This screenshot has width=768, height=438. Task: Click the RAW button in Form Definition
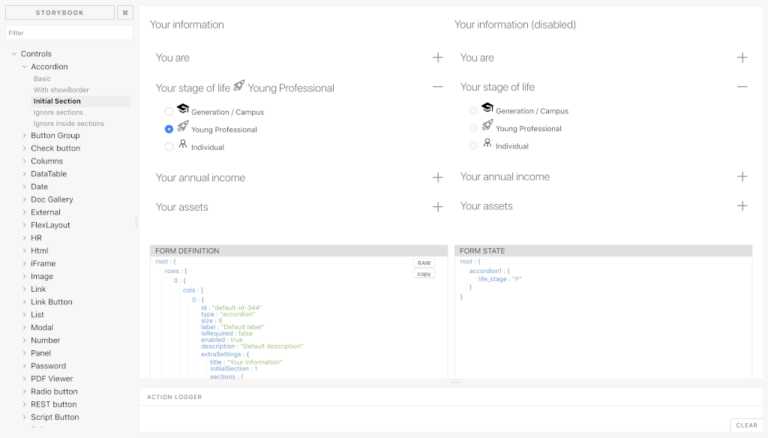click(x=424, y=263)
